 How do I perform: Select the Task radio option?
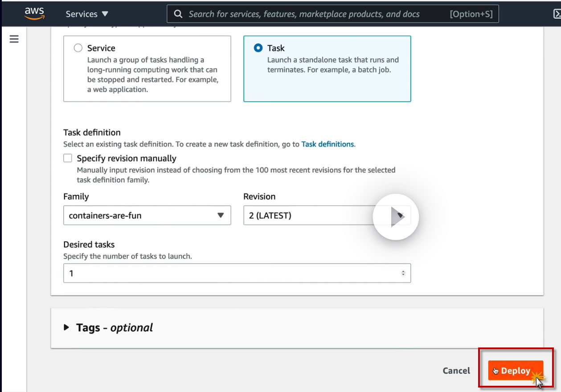258,48
